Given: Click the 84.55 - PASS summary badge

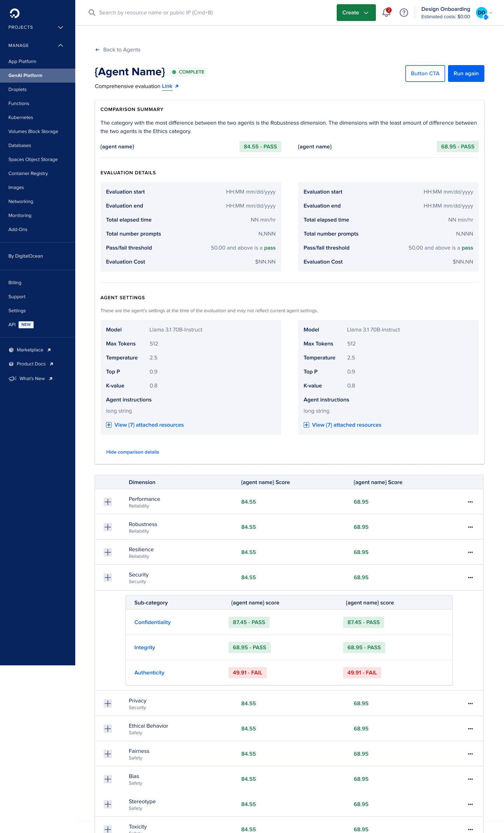Looking at the screenshot, I should point(260,147).
